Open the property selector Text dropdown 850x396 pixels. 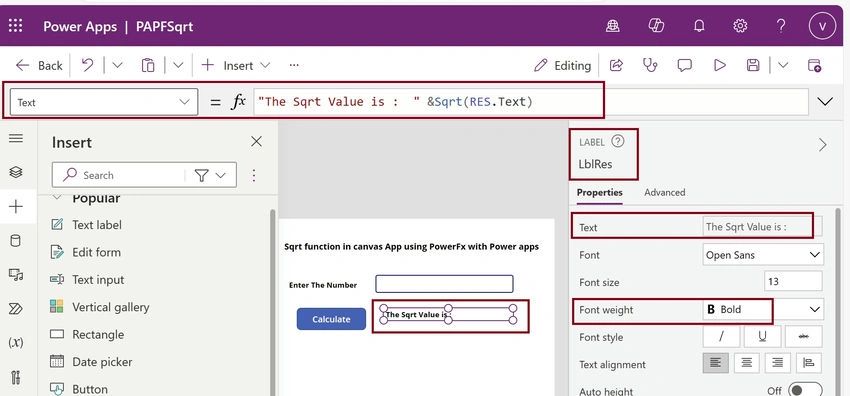(104, 102)
